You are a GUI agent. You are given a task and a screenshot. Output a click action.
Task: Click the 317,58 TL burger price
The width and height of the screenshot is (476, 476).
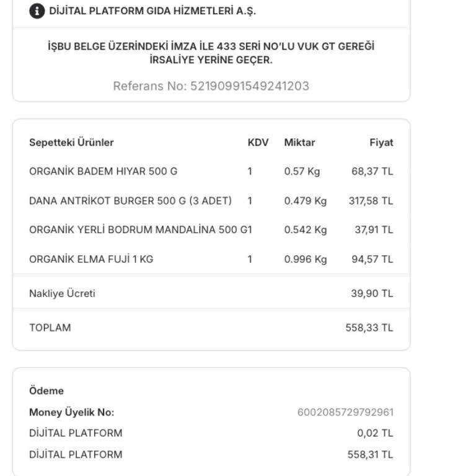(x=371, y=201)
